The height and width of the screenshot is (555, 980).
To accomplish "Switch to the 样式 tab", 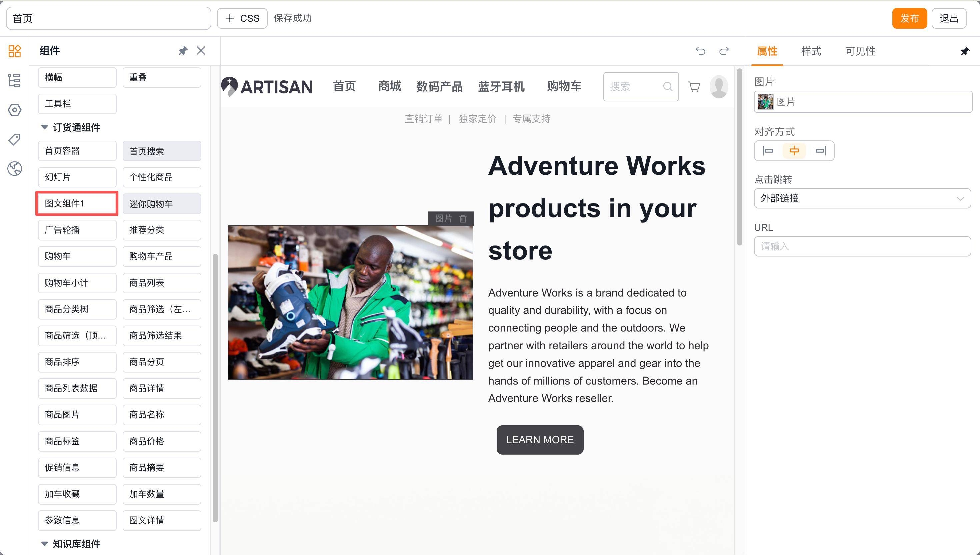I will [x=811, y=51].
